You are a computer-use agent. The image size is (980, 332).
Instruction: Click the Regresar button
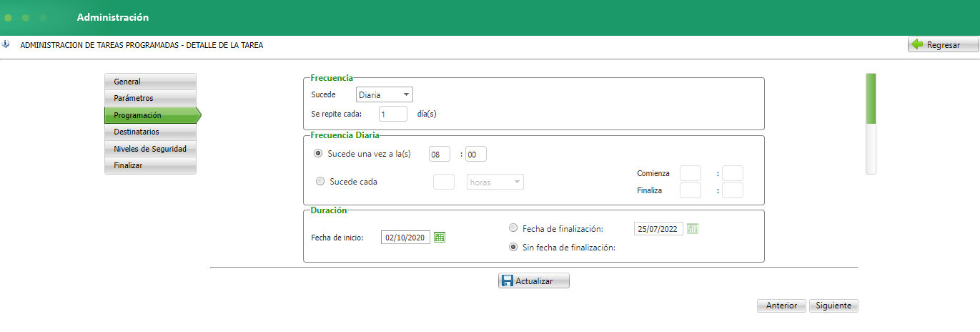pyautogui.click(x=943, y=45)
